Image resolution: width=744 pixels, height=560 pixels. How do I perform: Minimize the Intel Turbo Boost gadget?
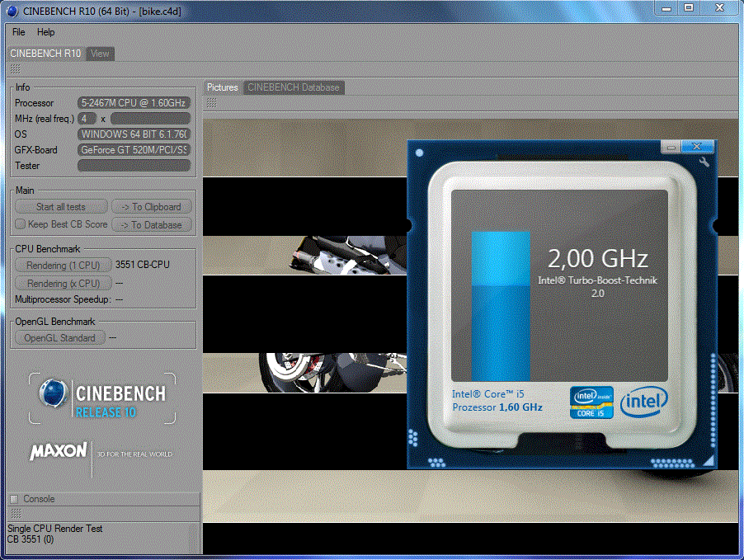(x=671, y=147)
